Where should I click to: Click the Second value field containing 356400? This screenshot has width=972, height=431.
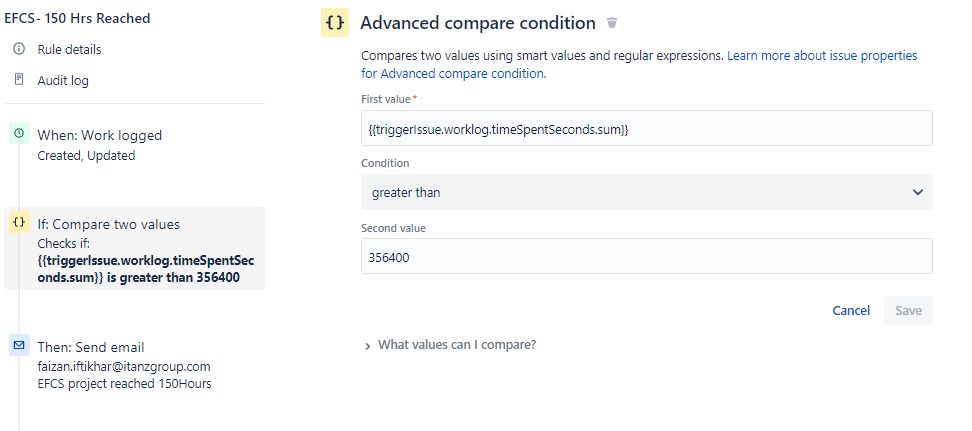[x=646, y=256]
